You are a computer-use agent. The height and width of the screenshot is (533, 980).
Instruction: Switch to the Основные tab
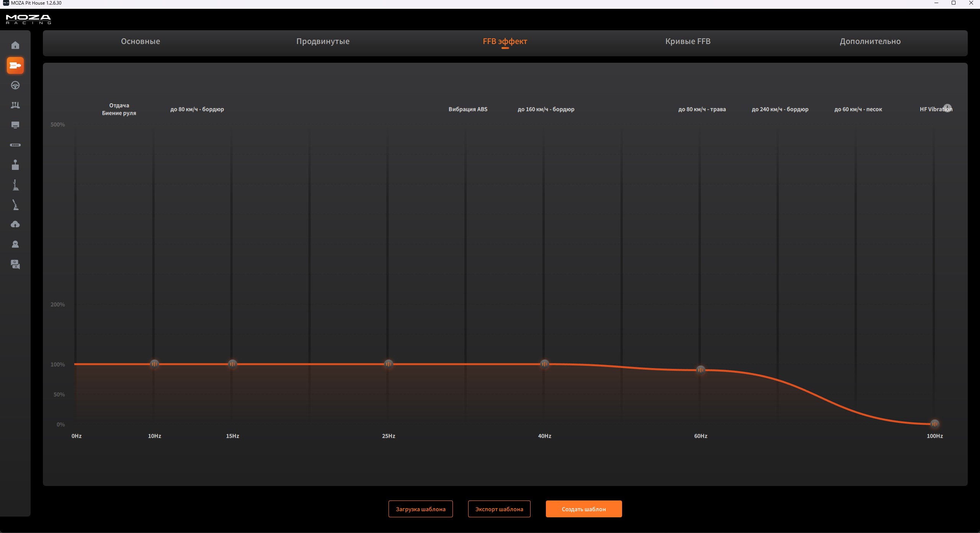click(x=140, y=41)
